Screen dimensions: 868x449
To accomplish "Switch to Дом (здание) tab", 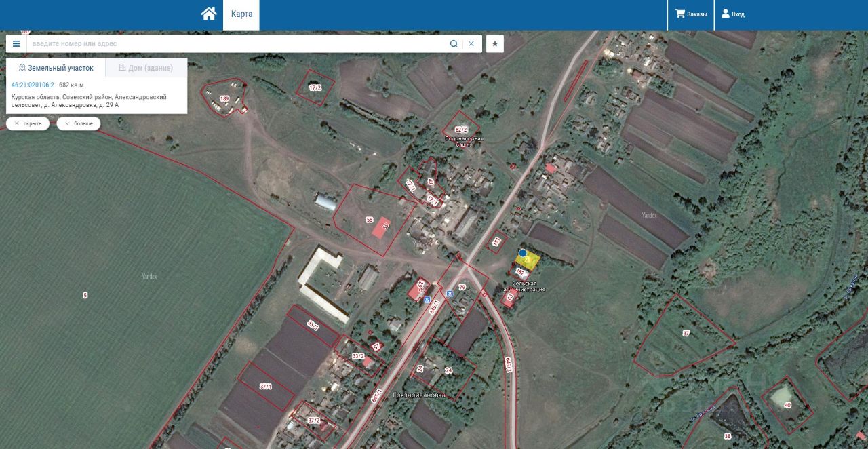I will tap(146, 68).
